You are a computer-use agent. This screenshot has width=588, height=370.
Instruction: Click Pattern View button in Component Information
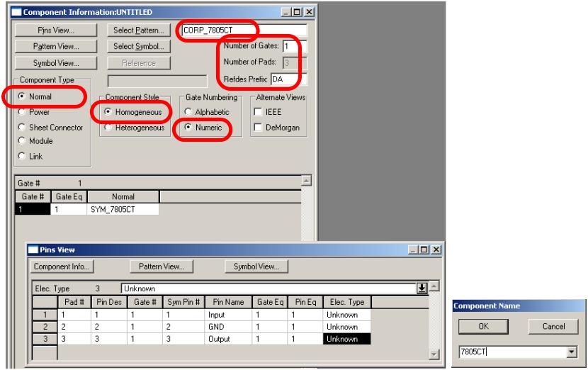pos(56,47)
